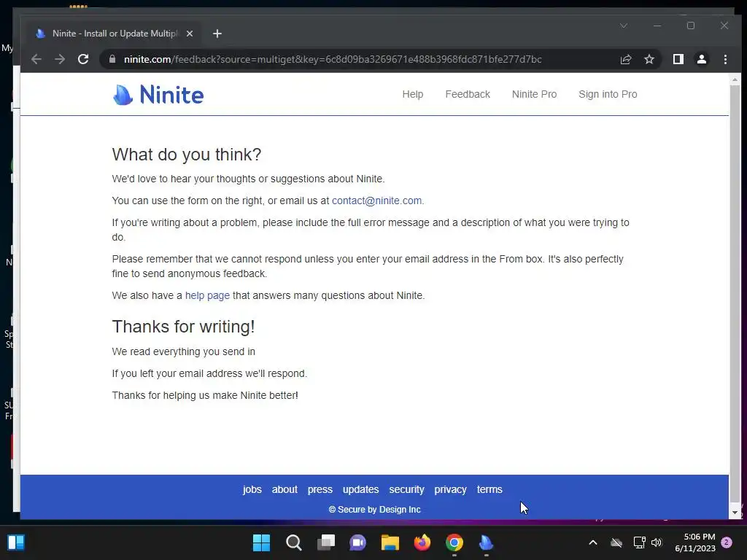Close the Ninite browser tab
This screenshot has height=560, width=747.
tap(190, 34)
